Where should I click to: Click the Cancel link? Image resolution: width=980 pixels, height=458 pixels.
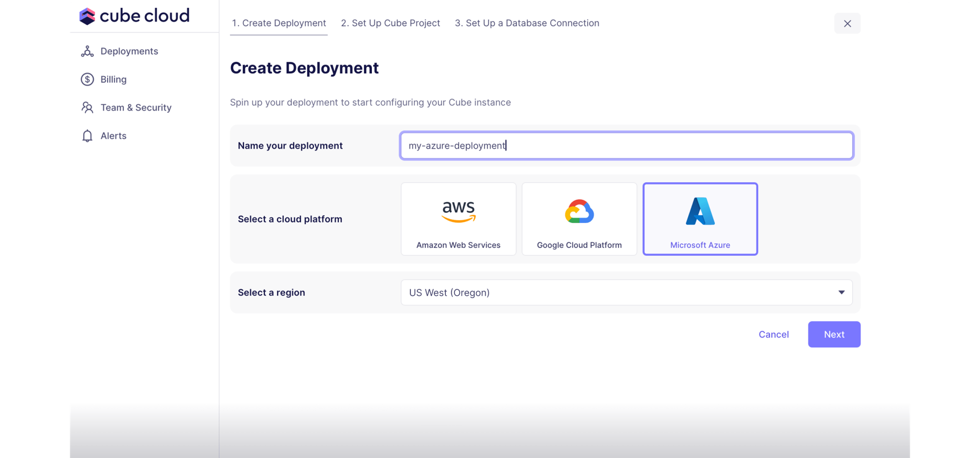pyautogui.click(x=773, y=335)
